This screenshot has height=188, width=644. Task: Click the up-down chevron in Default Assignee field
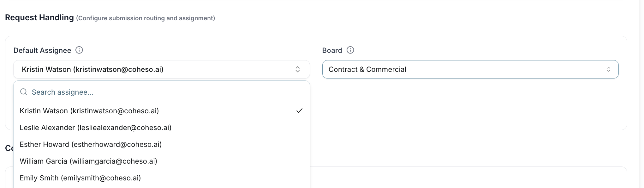[297, 69]
